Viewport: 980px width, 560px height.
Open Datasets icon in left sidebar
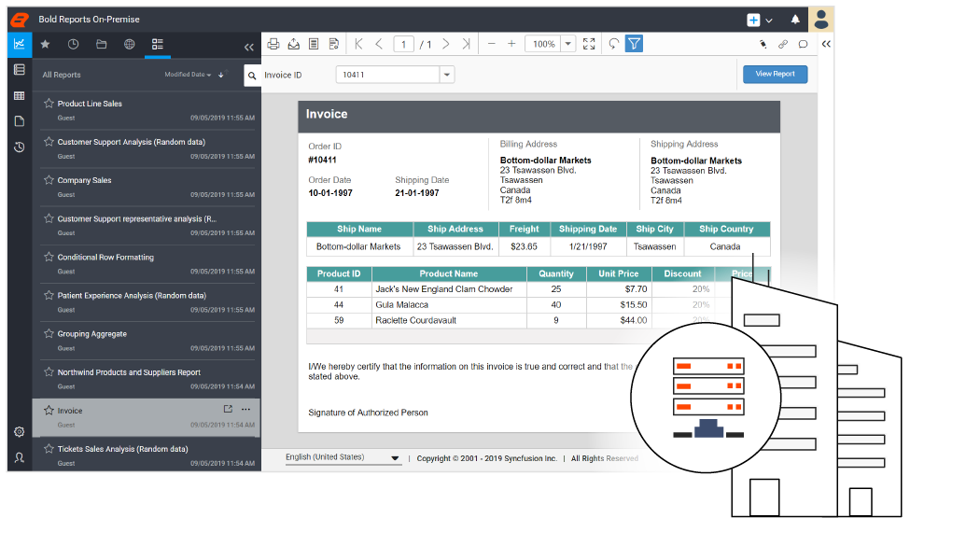[x=20, y=70]
